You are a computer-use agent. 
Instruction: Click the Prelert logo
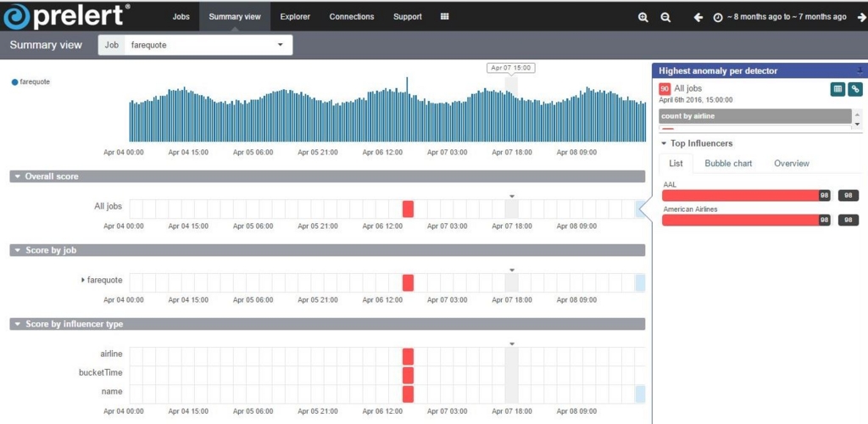tap(66, 16)
